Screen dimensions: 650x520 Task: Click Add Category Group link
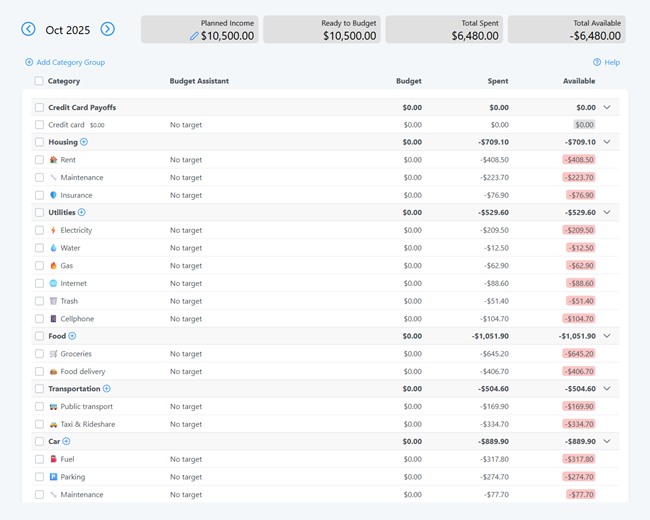click(x=65, y=62)
